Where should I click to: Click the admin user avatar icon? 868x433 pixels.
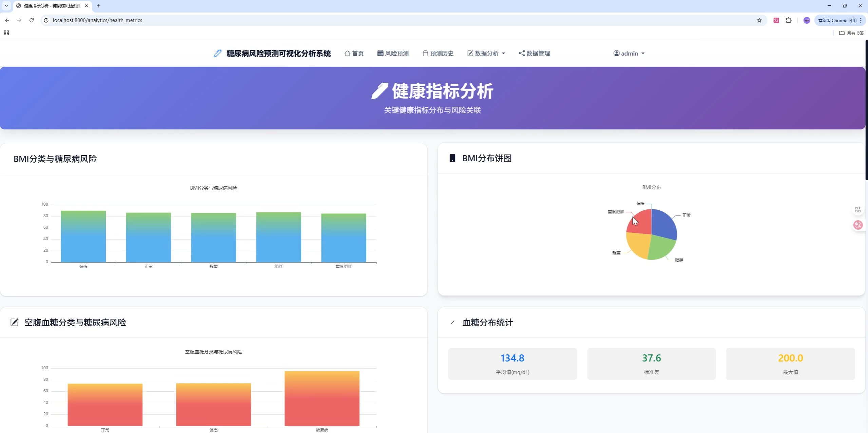click(616, 53)
